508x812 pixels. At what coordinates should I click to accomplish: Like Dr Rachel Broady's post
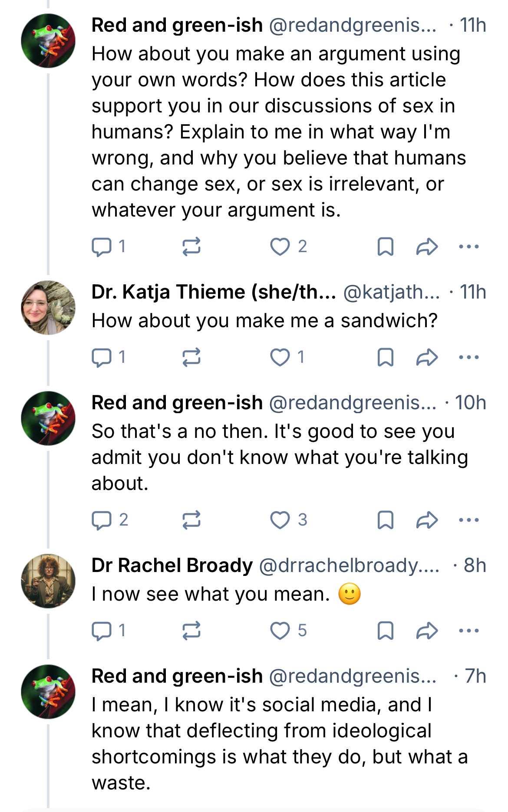[x=280, y=631]
